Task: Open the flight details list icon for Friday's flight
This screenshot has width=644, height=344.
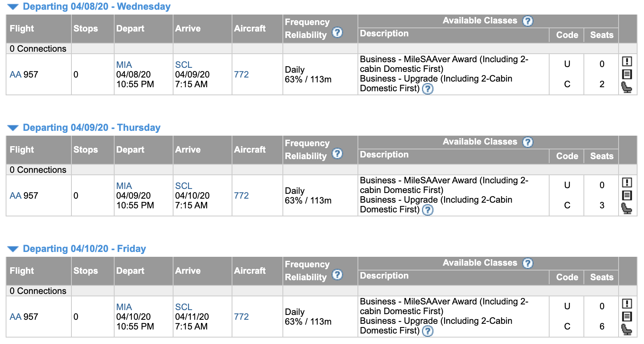Action: [627, 317]
